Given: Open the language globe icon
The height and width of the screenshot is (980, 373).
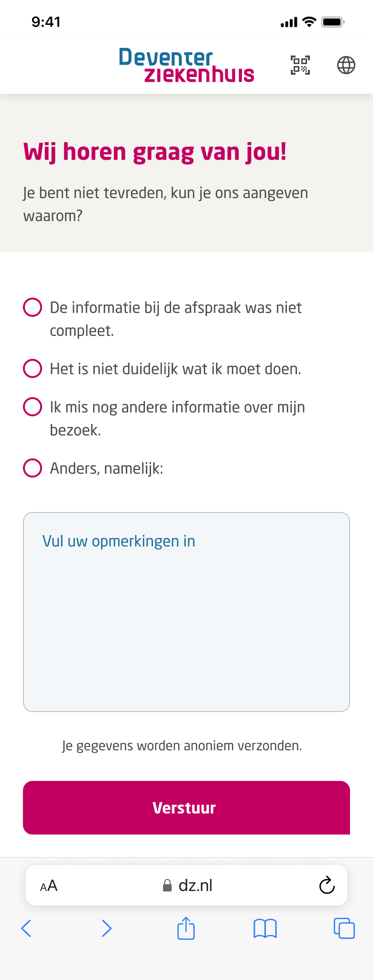Looking at the screenshot, I should (x=346, y=65).
